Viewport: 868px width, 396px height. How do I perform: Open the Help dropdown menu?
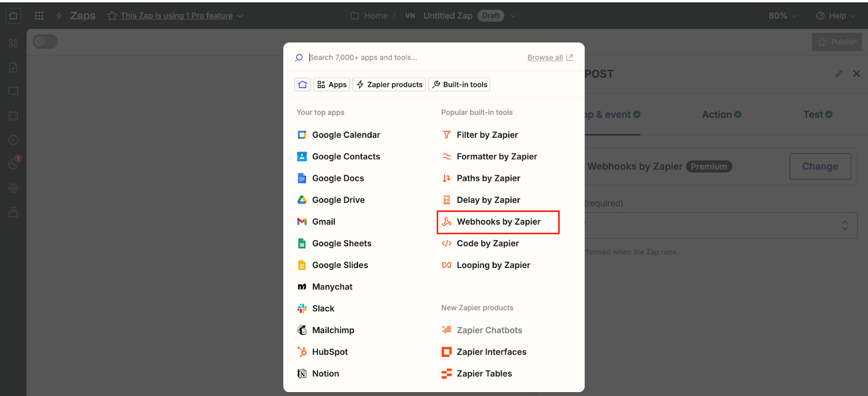835,16
